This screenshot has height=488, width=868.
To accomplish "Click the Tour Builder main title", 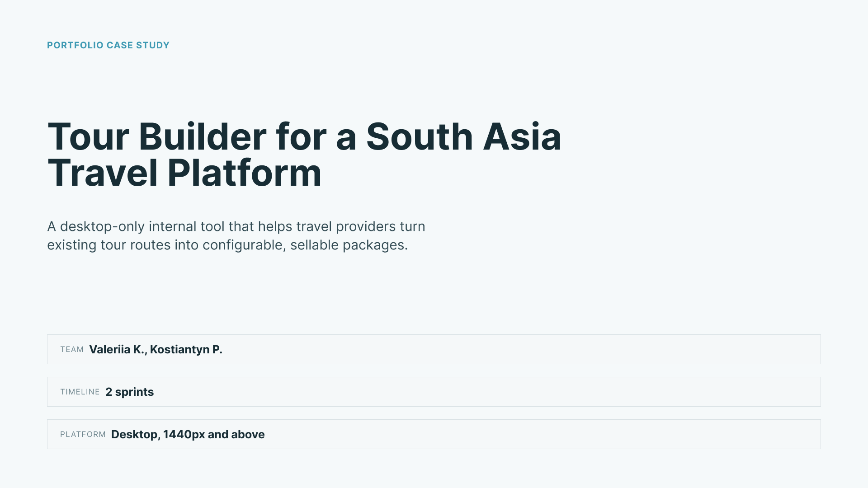I will 304,155.
